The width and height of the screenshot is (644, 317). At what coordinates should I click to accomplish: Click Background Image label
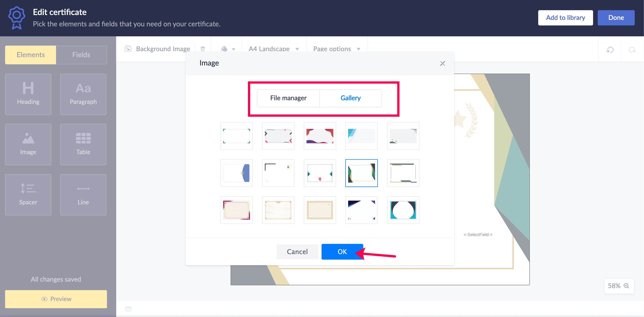pos(163,49)
